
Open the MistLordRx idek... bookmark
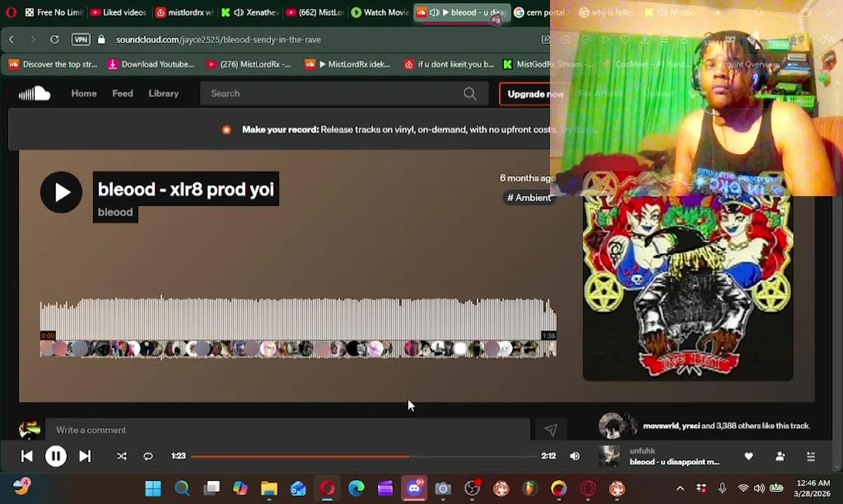348,64
